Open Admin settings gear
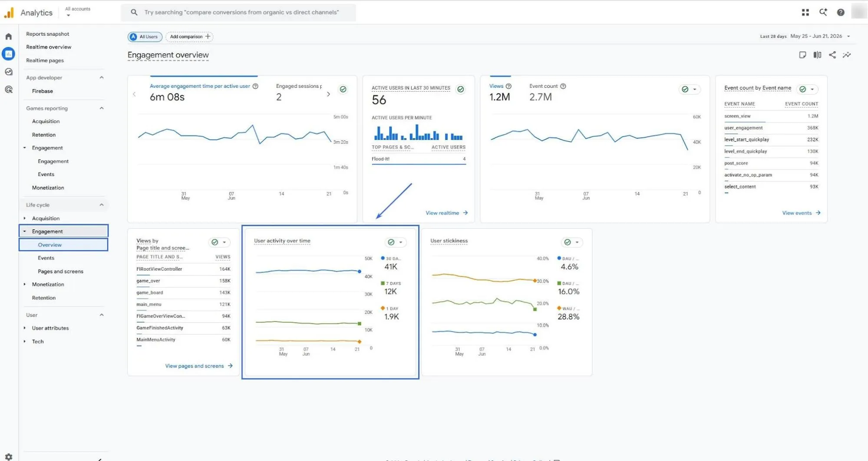The image size is (868, 461). coord(9,457)
